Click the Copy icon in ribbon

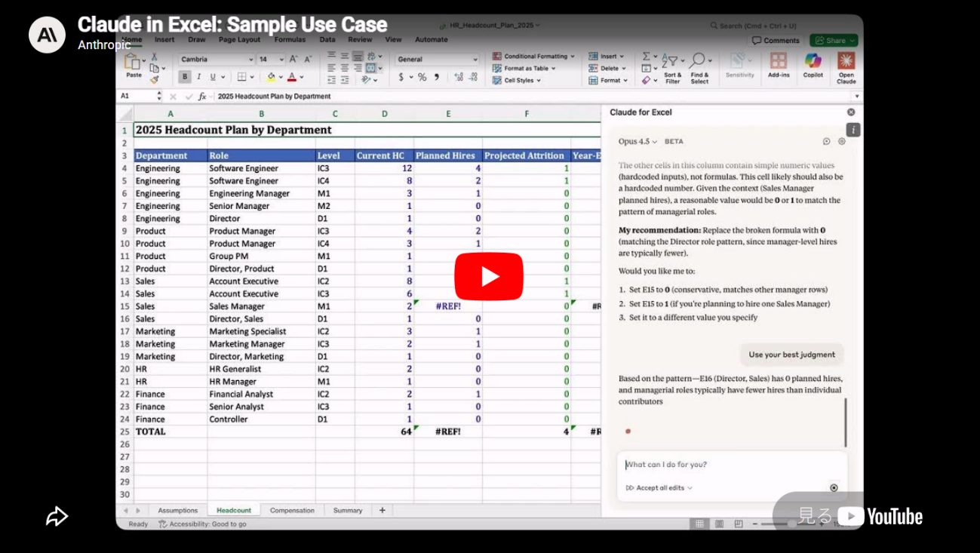(x=154, y=67)
